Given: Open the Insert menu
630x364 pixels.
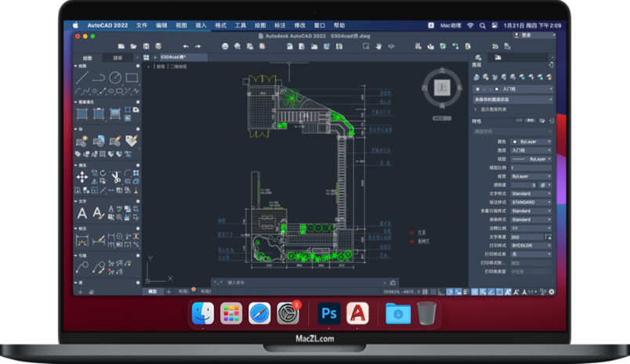Looking at the screenshot, I should pos(201,25).
